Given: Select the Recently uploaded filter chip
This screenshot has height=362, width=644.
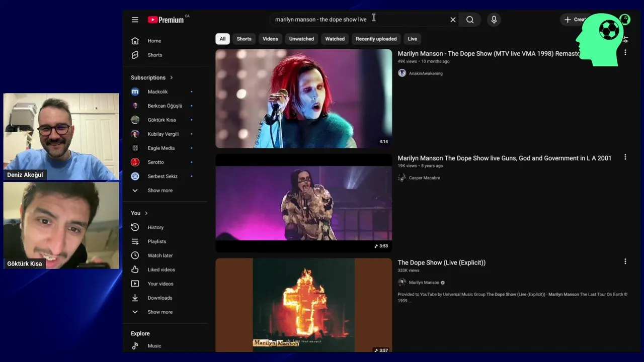Looking at the screenshot, I should click(x=376, y=39).
